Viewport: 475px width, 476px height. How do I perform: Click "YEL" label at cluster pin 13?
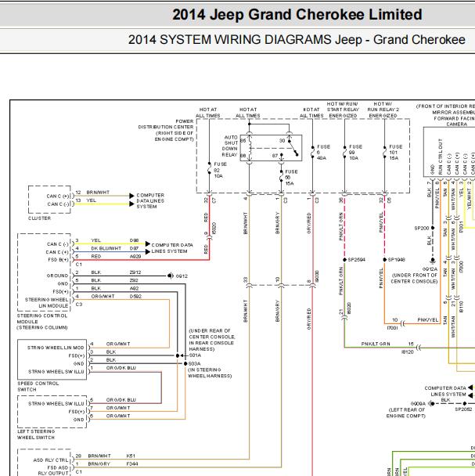(91, 200)
